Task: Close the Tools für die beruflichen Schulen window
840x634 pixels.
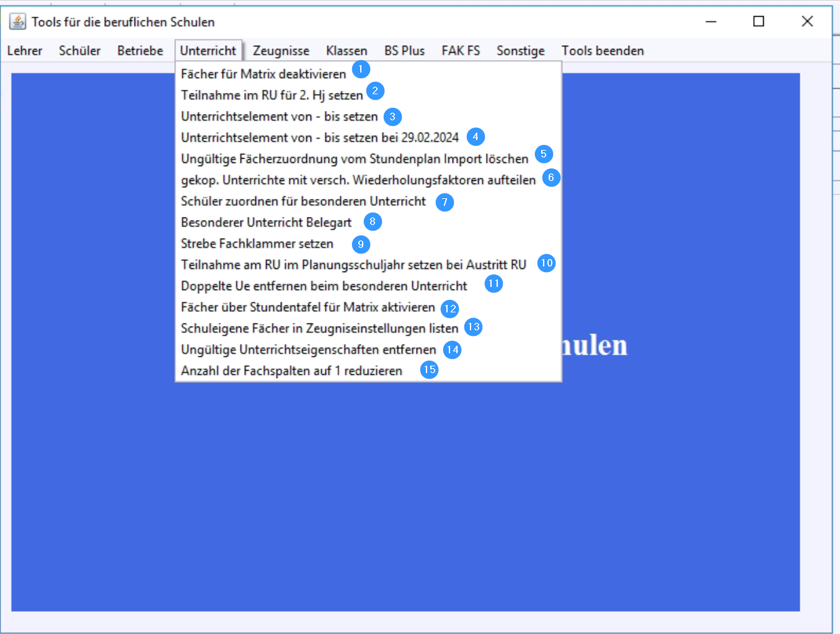Action: pos(807,22)
